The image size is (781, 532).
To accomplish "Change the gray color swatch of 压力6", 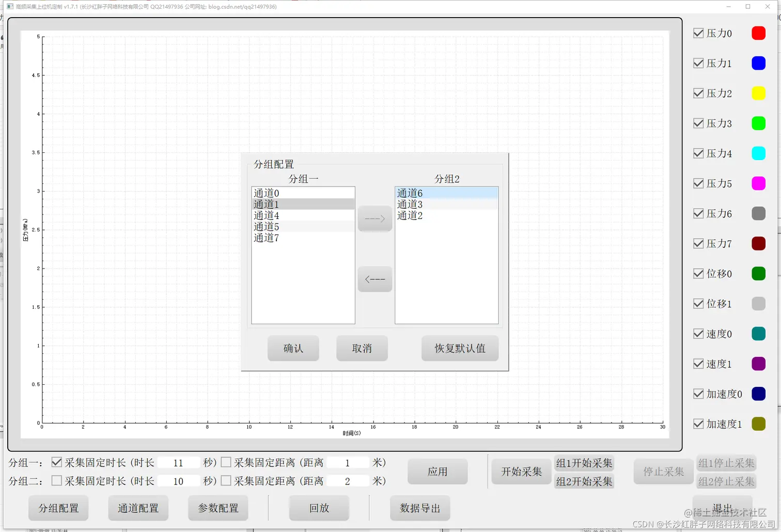I will click(x=758, y=213).
